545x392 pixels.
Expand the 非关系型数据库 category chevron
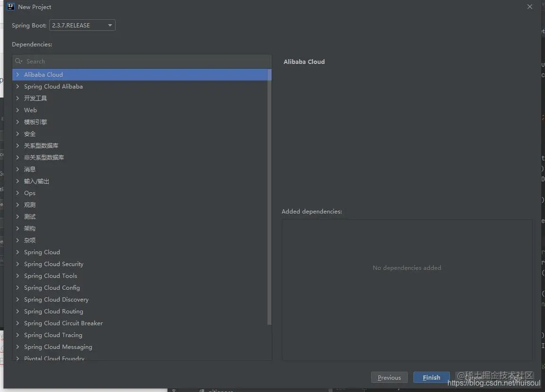[x=18, y=157]
